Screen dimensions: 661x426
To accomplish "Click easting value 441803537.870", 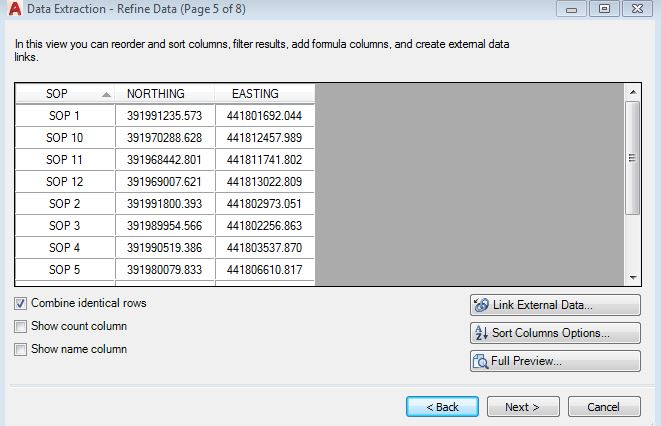I will pos(265,247).
